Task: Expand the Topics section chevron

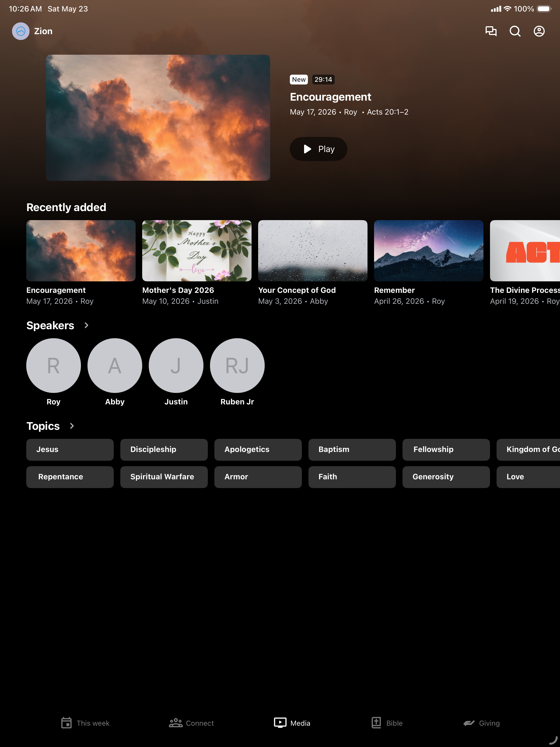Action: tap(72, 426)
